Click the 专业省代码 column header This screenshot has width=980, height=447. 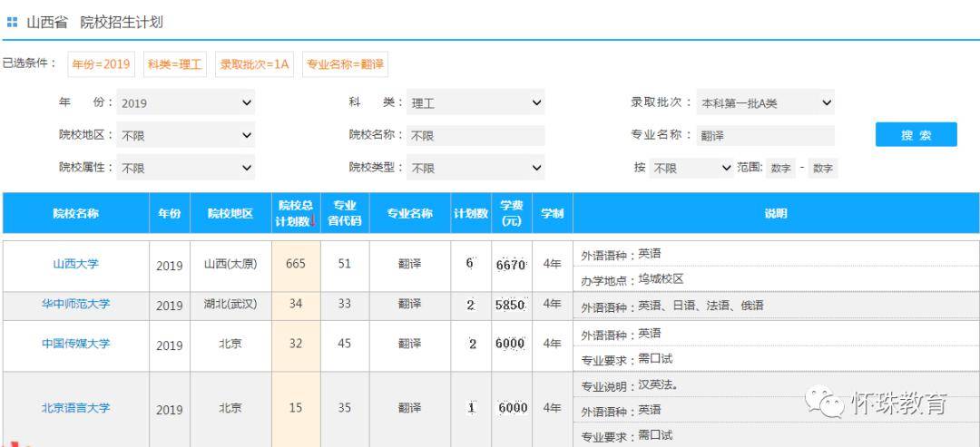click(x=345, y=213)
